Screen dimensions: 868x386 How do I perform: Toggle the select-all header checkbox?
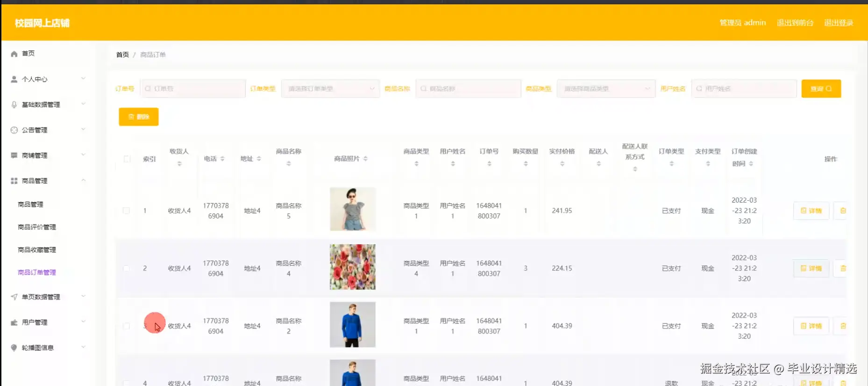click(127, 159)
